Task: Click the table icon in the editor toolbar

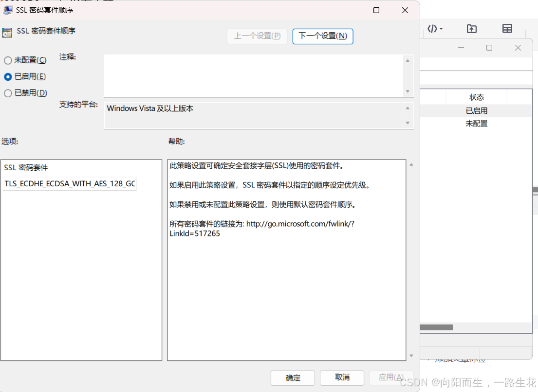Action: 507,29
